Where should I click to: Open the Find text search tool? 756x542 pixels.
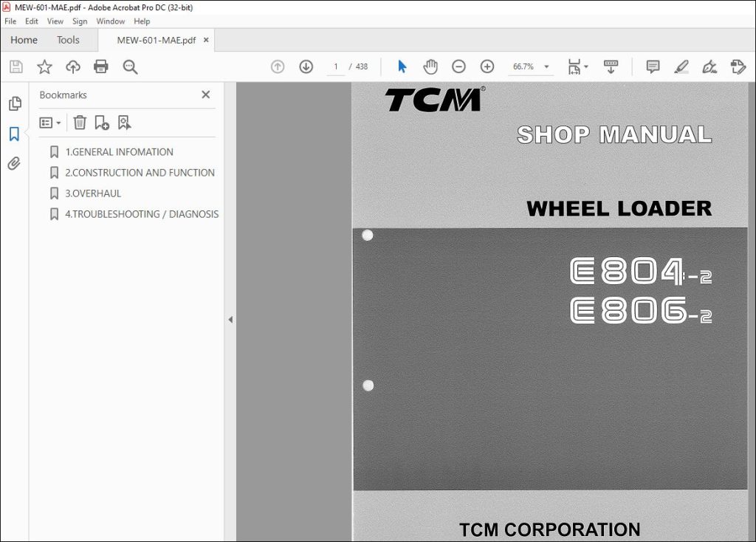(130, 66)
